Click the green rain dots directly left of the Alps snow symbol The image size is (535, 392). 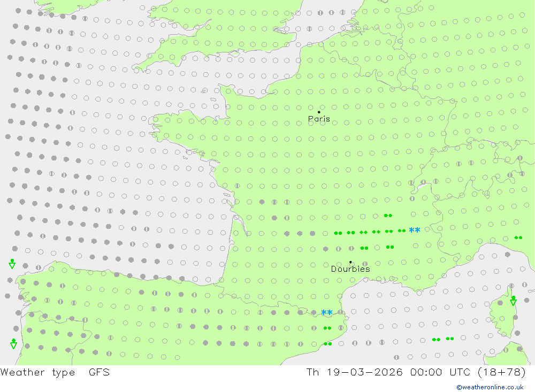tap(402, 230)
